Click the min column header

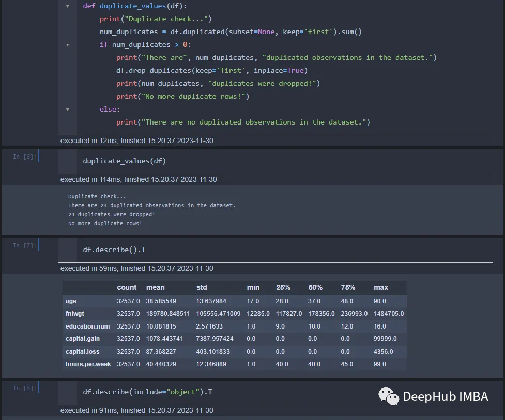click(x=253, y=287)
